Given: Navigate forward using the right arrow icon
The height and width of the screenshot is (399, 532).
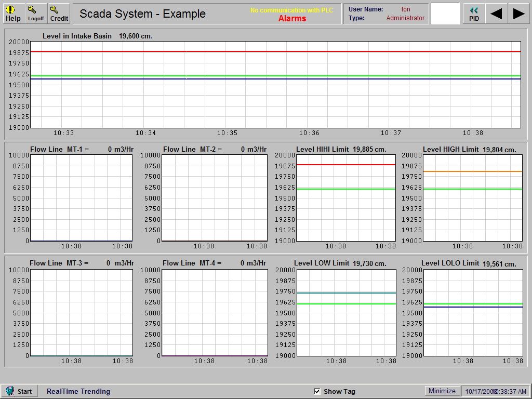Looking at the screenshot, I should point(518,14).
